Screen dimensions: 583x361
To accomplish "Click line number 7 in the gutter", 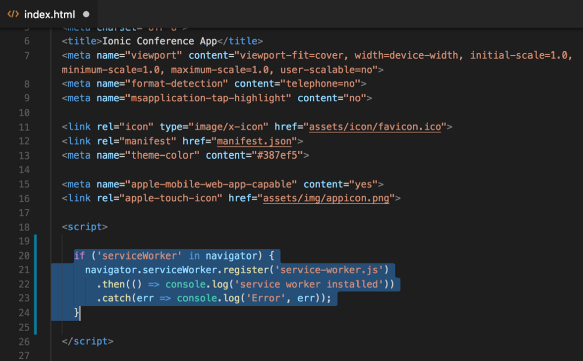I will (x=27, y=55).
